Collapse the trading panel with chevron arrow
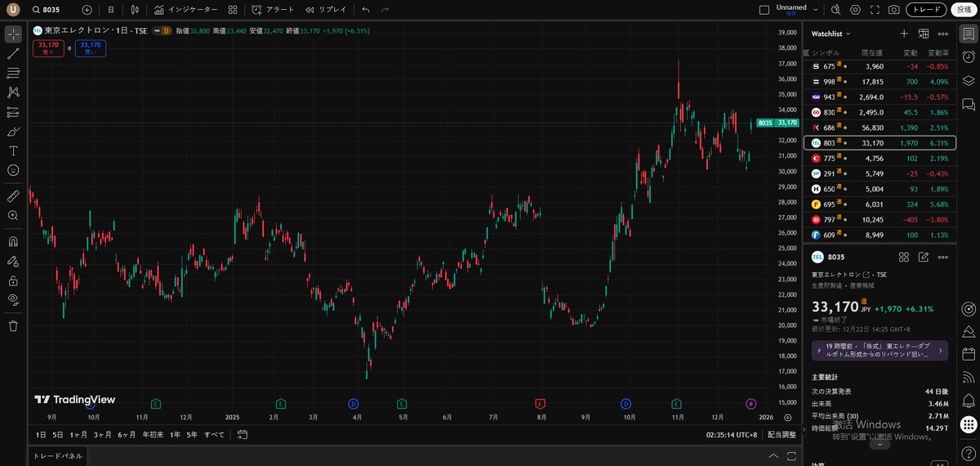The image size is (980, 466). pyautogui.click(x=773, y=455)
